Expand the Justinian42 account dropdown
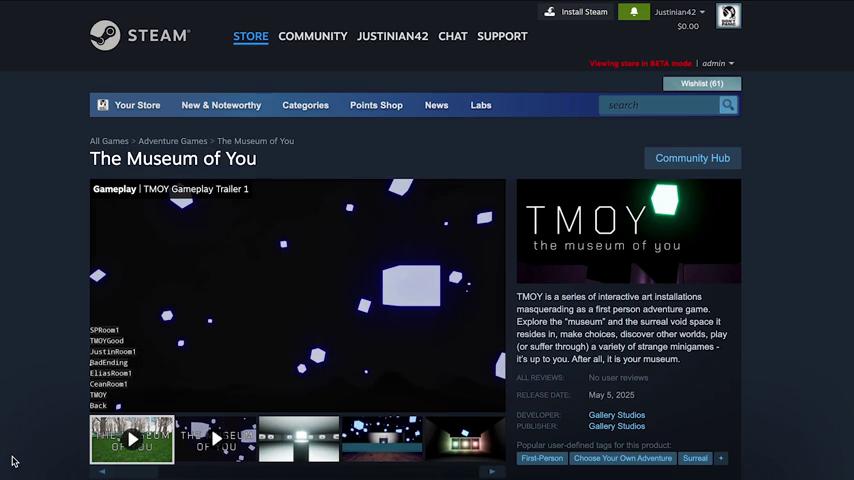This screenshot has width=854, height=480. [x=680, y=12]
